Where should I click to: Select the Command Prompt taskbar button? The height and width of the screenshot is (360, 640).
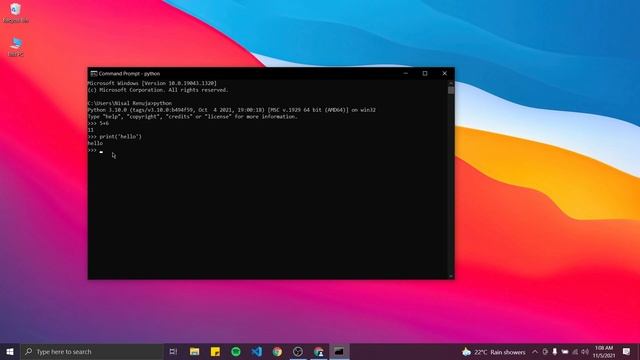click(339, 351)
